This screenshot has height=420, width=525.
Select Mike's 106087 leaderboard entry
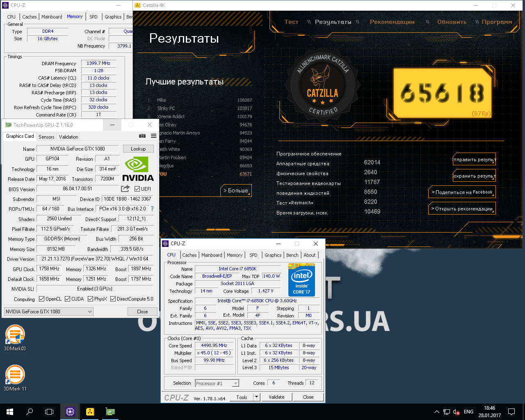tap(200, 100)
